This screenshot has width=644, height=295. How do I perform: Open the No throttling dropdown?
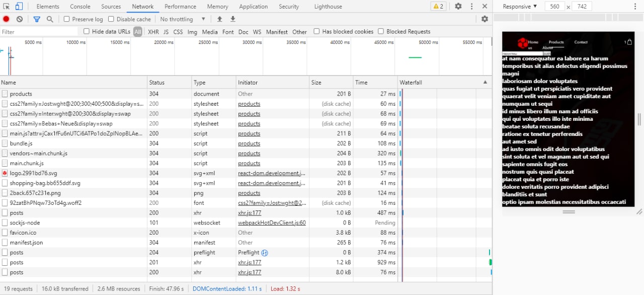(x=183, y=19)
